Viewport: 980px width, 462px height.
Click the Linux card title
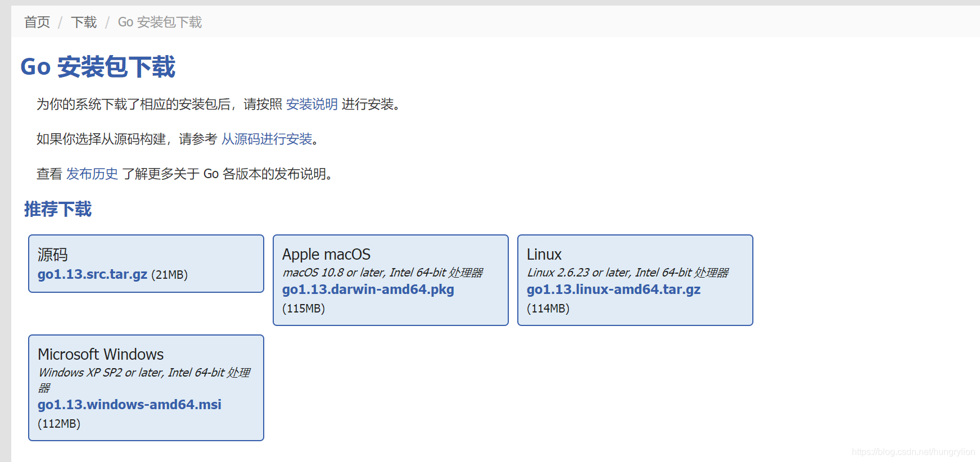pos(544,255)
